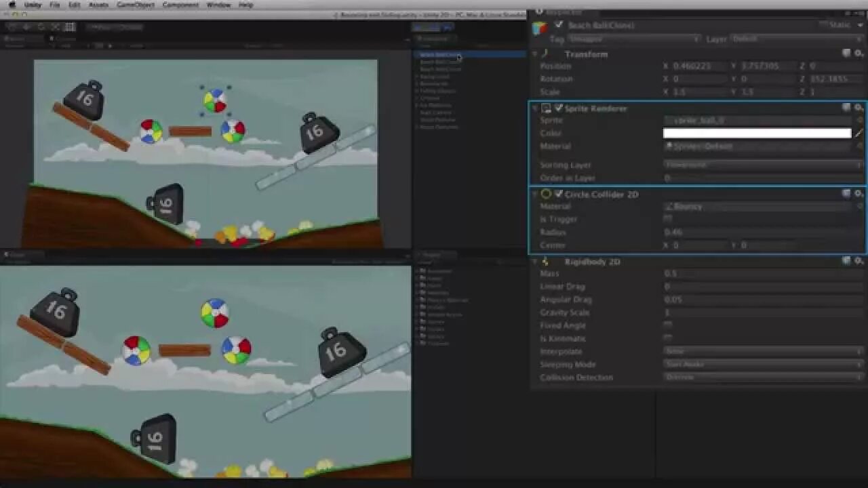Open the Interpolate dropdown
The width and height of the screenshot is (868, 488).
(763, 352)
